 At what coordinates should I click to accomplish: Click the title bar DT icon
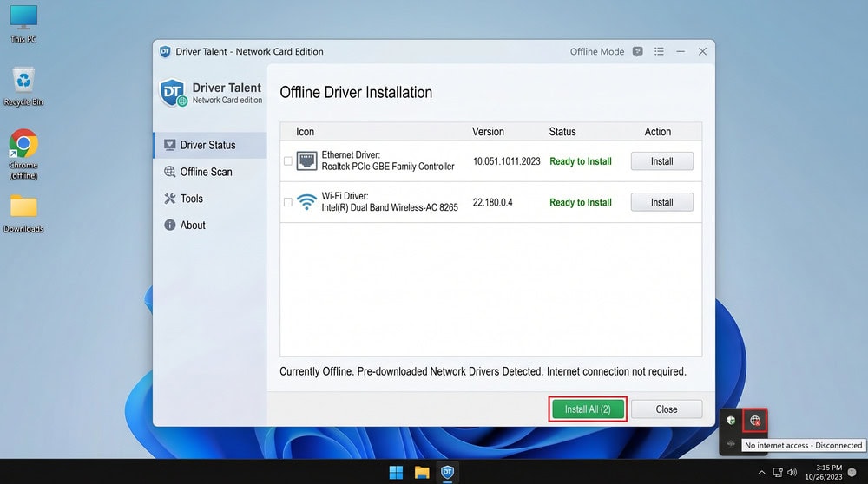[165, 51]
